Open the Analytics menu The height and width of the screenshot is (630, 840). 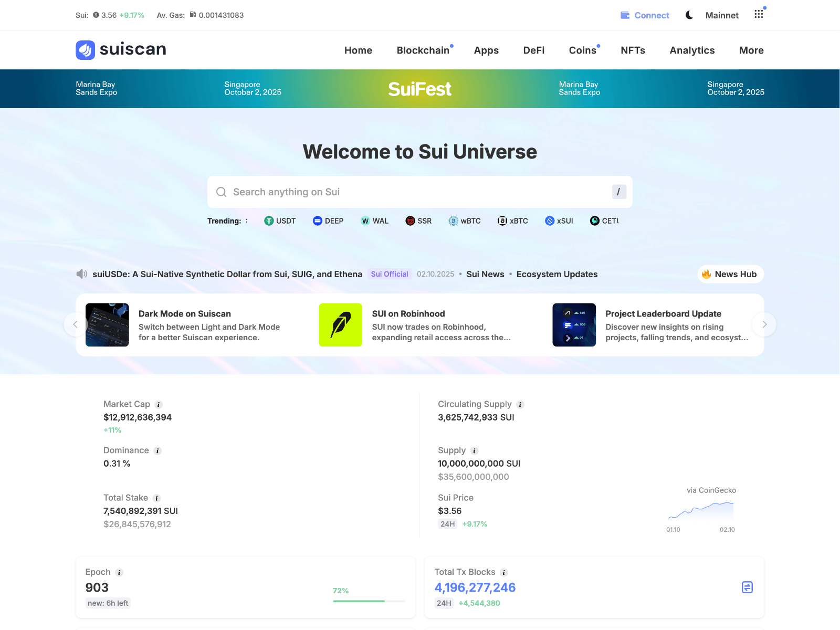click(692, 50)
